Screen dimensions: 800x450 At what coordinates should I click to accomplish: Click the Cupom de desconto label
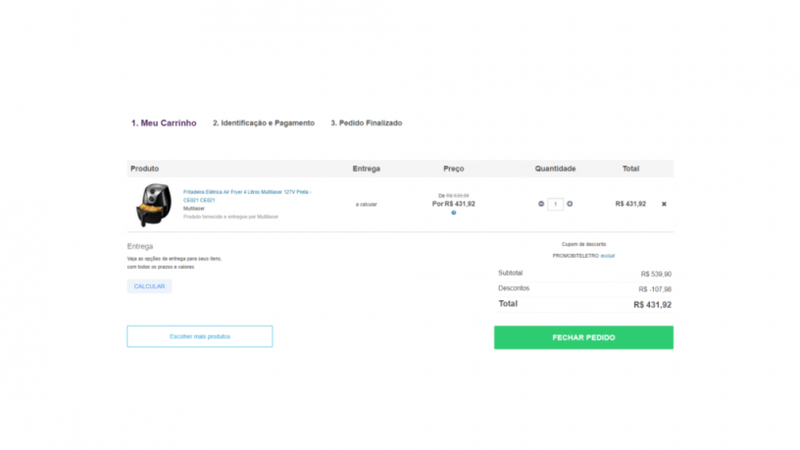pyautogui.click(x=583, y=244)
